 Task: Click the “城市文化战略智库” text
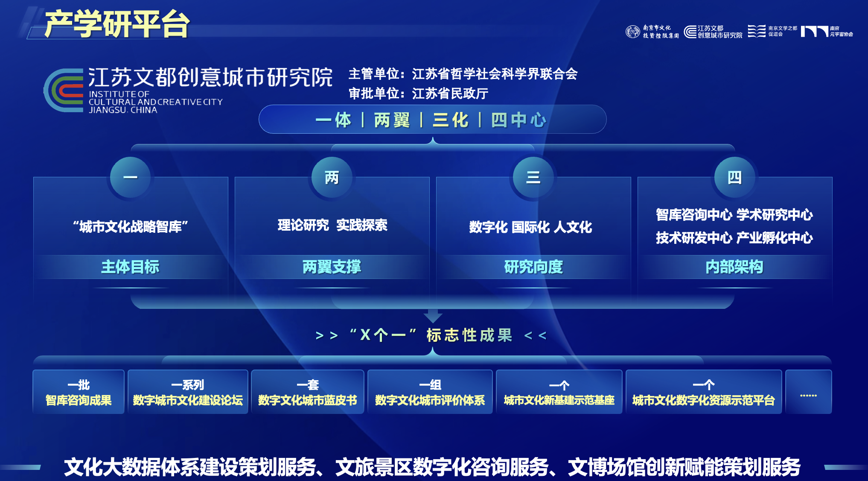click(x=130, y=226)
